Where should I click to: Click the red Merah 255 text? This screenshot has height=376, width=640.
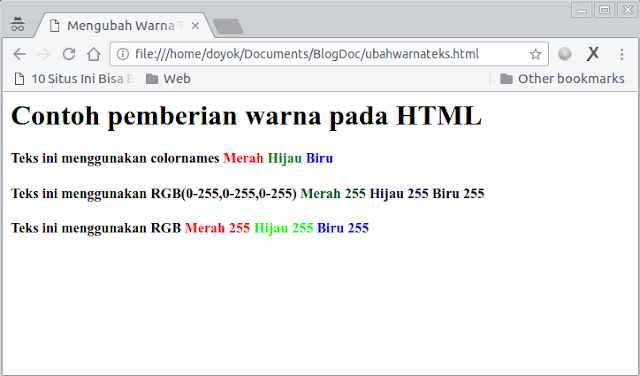217,228
